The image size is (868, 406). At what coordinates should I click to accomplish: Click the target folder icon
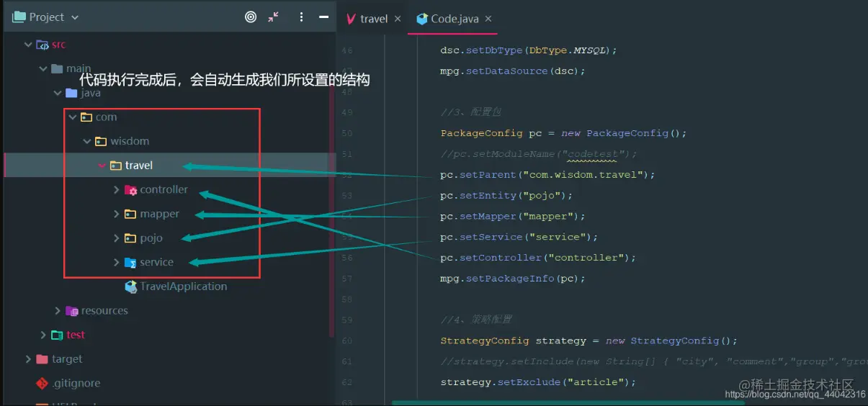tap(42, 359)
